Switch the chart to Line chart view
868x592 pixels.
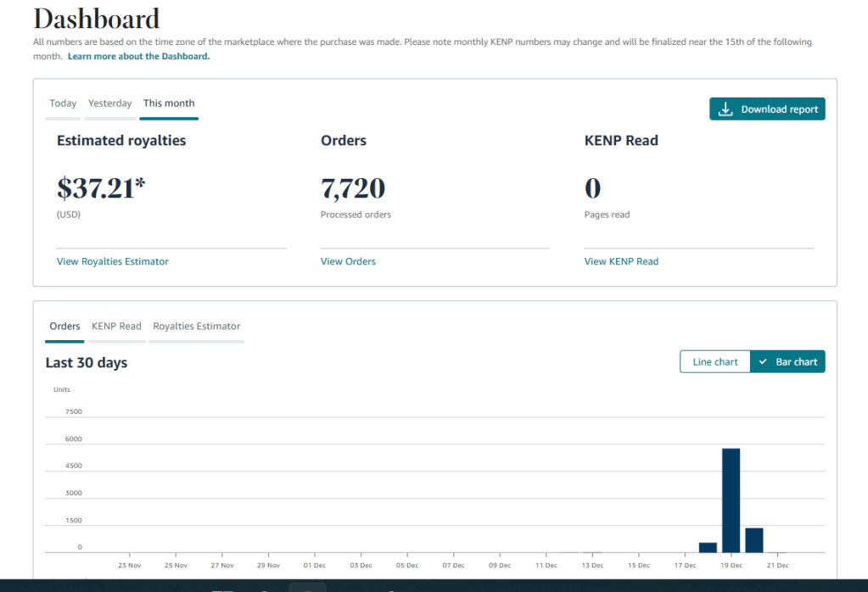714,360
